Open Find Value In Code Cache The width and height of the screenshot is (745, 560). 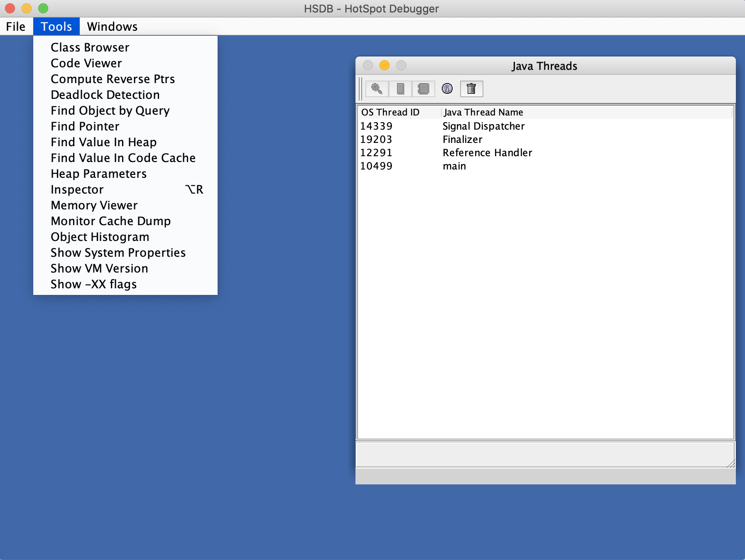click(x=125, y=158)
